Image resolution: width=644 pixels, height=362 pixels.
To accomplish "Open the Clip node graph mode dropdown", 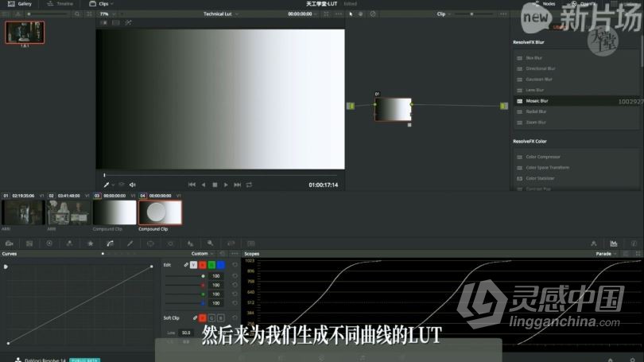I will click(x=444, y=14).
